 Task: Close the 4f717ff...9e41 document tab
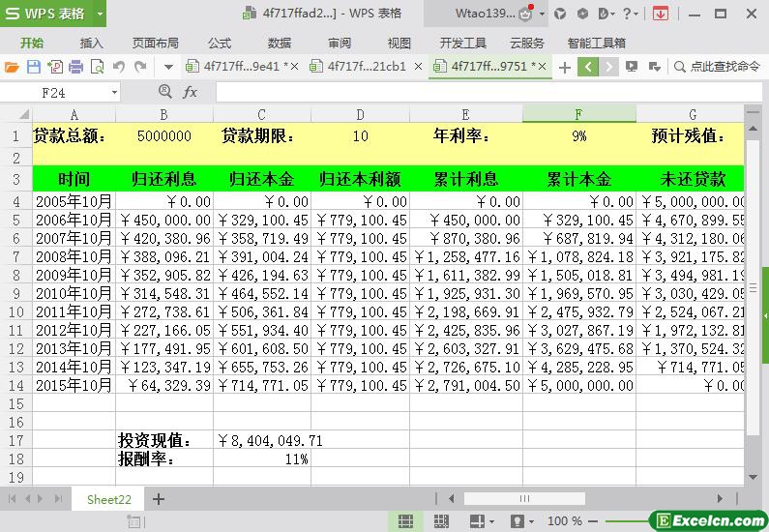point(294,66)
